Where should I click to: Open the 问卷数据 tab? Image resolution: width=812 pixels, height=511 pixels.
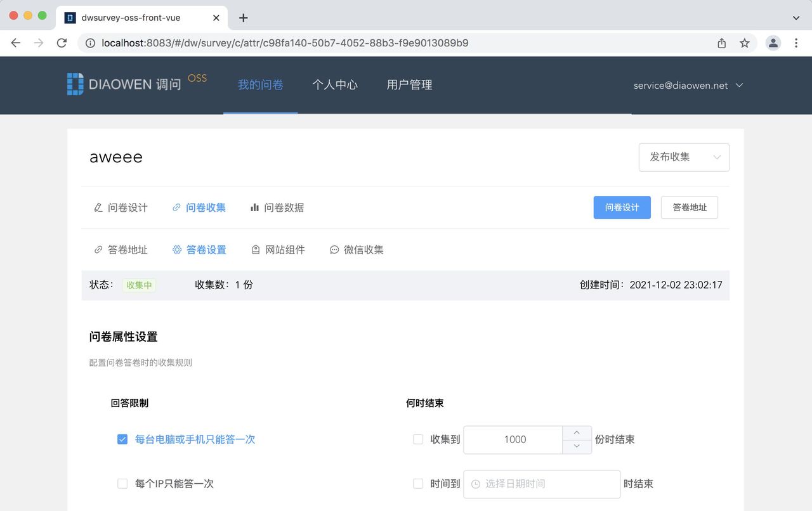pos(284,207)
